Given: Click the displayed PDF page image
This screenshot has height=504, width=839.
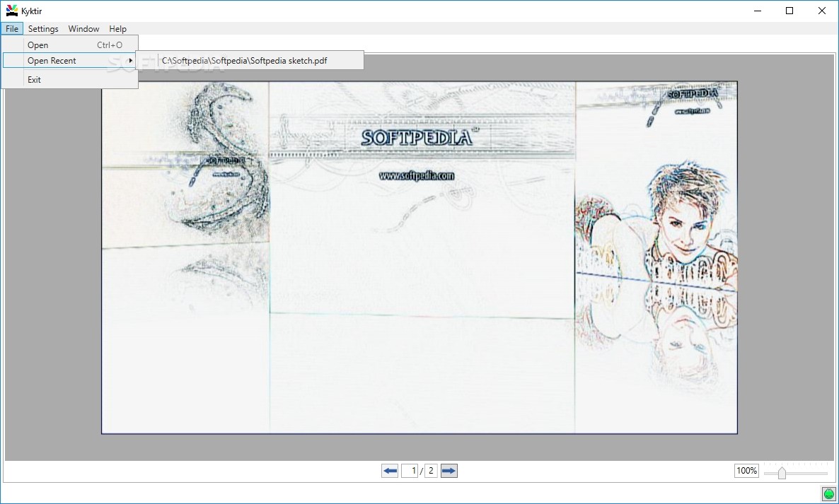Looking at the screenshot, I should (419, 257).
